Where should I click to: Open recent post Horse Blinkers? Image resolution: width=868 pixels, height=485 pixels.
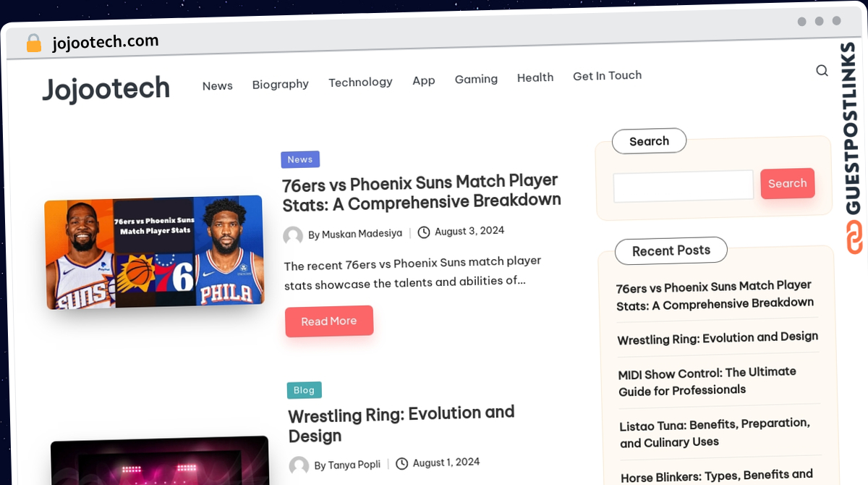717,477
